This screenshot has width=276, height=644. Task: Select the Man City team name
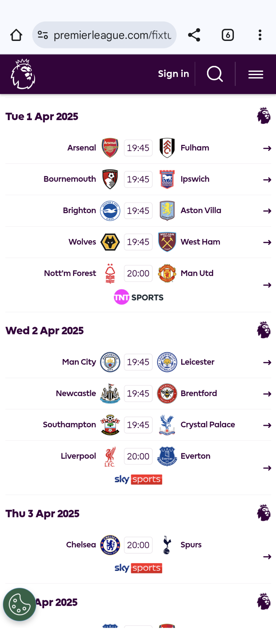coord(79,362)
